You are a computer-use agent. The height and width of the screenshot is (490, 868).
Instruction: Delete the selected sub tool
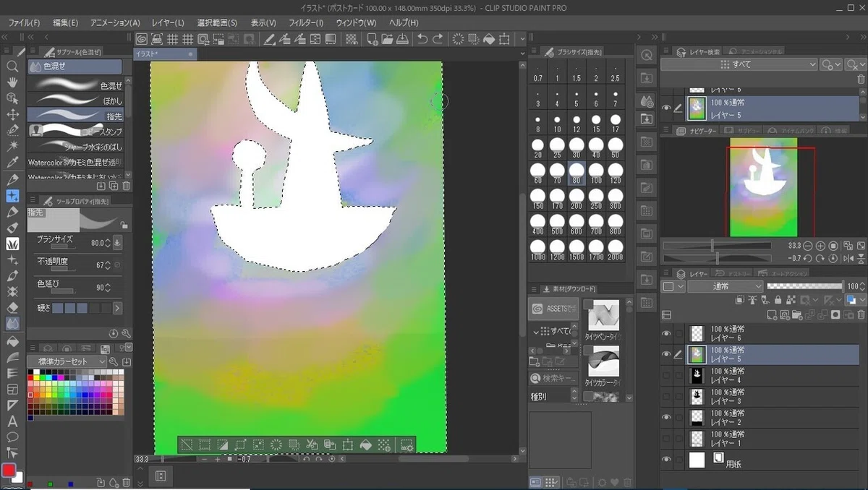tap(127, 186)
